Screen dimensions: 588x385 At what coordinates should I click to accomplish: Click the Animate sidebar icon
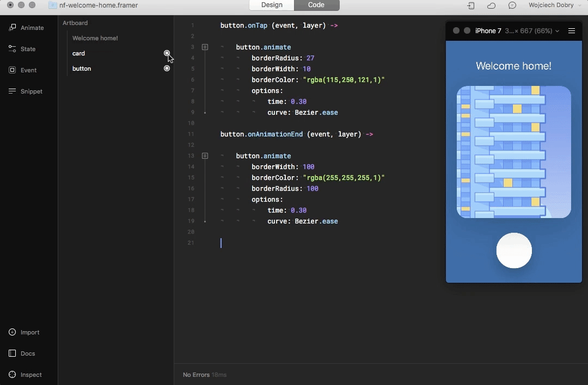point(13,27)
